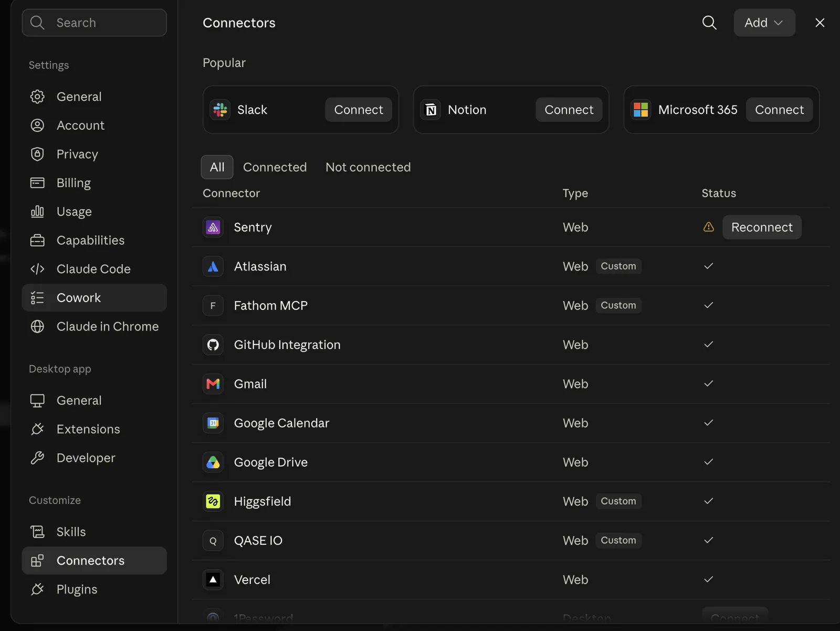
Task: Switch to the Not connected tab
Action: 368,167
